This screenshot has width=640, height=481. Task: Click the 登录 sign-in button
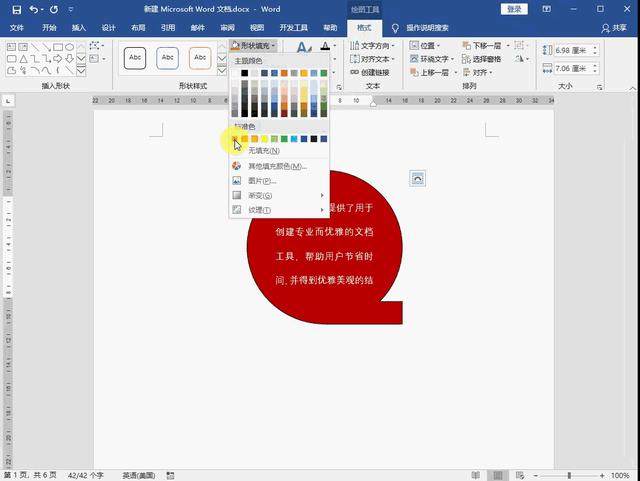coord(514,9)
